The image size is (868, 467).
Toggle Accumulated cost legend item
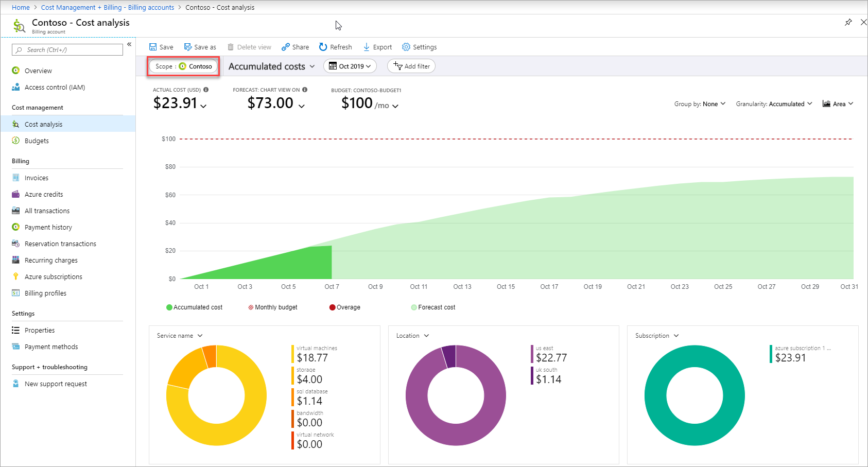coord(194,307)
